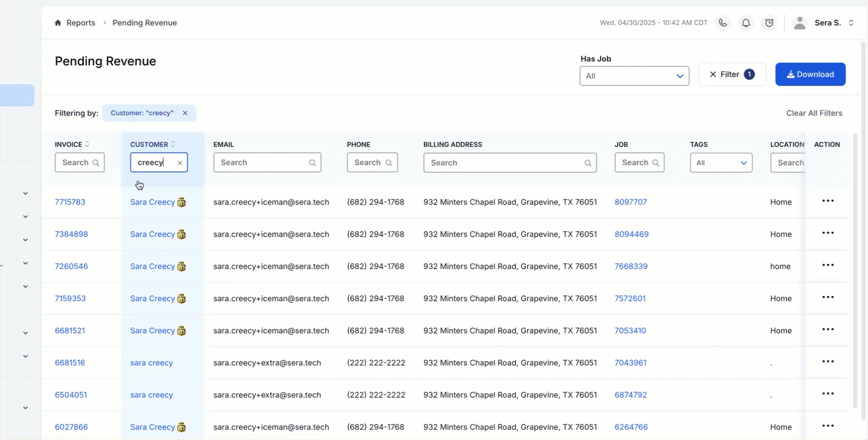Screen dimensions: 868x440
Task: Open job 8094469
Action: [632, 234]
